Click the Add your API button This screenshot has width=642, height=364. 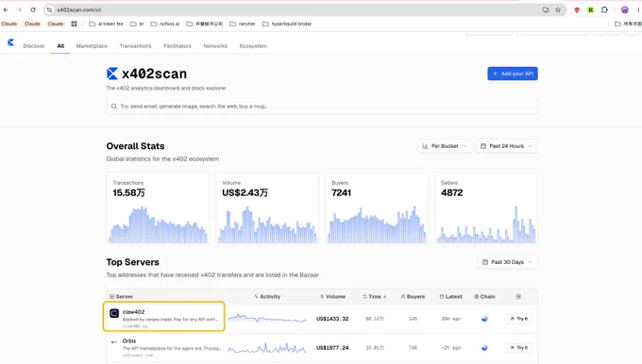click(513, 74)
